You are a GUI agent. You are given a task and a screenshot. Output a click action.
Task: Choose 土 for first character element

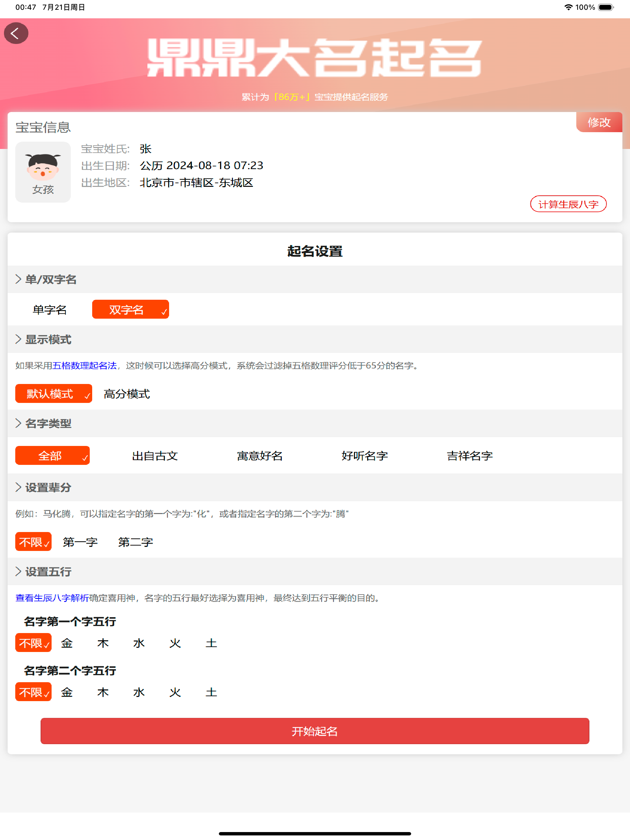coord(211,643)
